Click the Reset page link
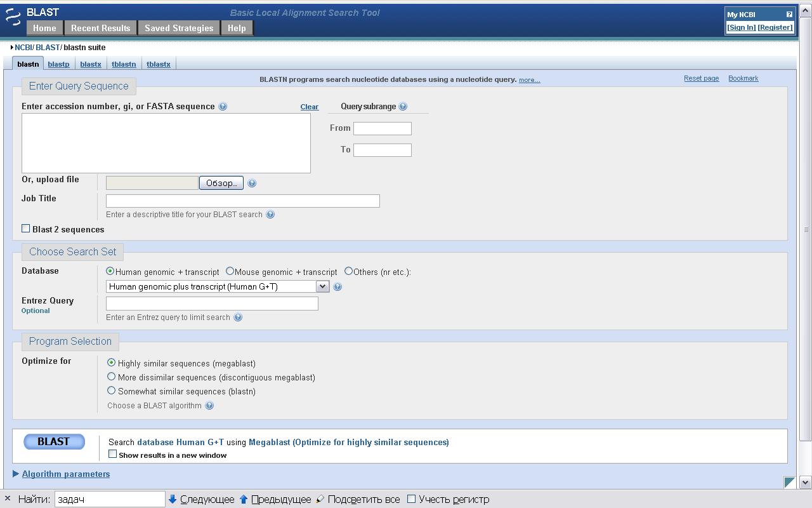This screenshot has width=812, height=508. (x=701, y=78)
